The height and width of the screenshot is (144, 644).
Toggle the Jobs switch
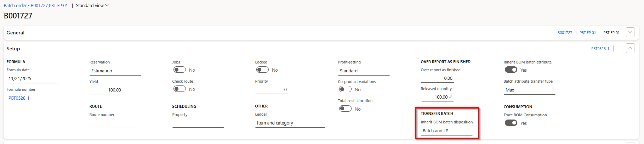[179, 70]
